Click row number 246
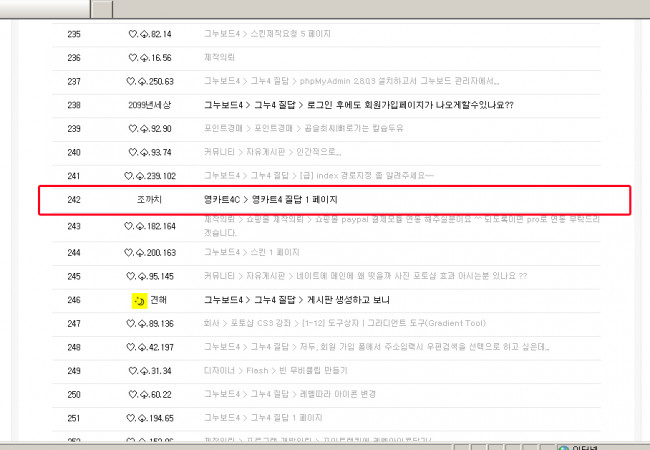The width and height of the screenshot is (650, 450). pyautogui.click(x=74, y=300)
